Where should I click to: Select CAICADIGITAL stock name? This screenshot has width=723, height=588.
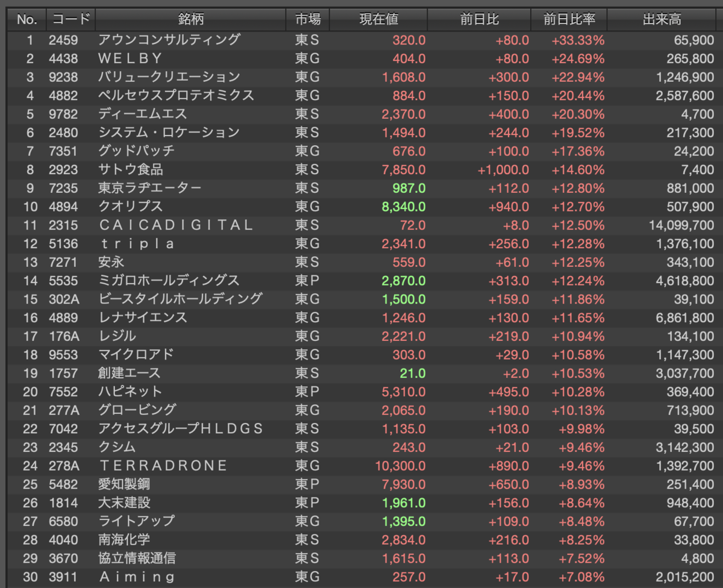pos(175,225)
